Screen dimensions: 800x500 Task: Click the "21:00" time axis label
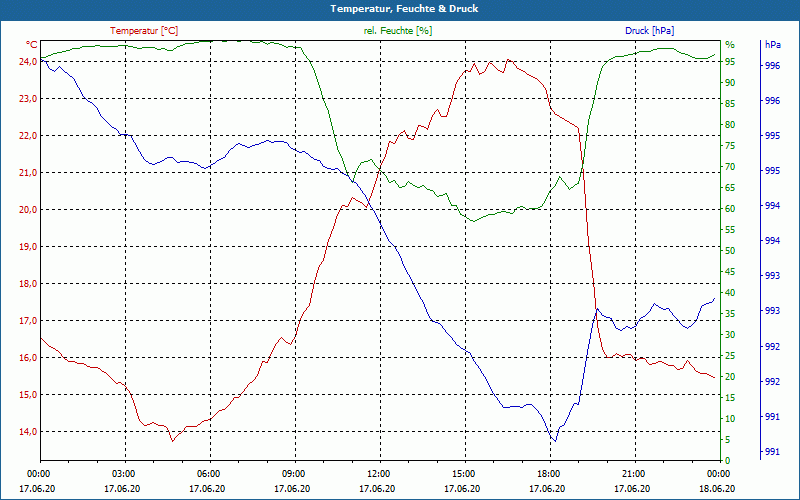[635, 473]
